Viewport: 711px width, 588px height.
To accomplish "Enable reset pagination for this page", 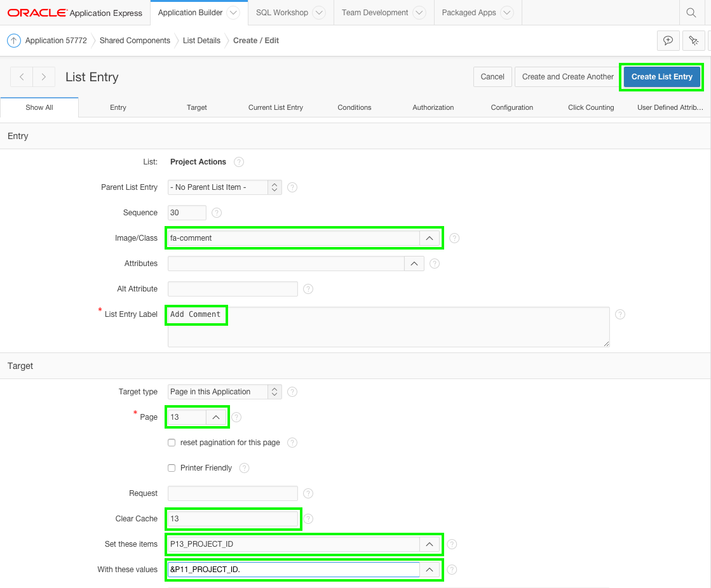I will (171, 443).
